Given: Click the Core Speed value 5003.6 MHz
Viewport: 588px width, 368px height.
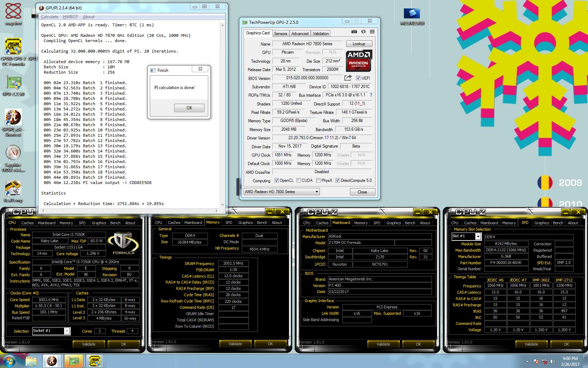Looking at the screenshot, I should (49, 300).
